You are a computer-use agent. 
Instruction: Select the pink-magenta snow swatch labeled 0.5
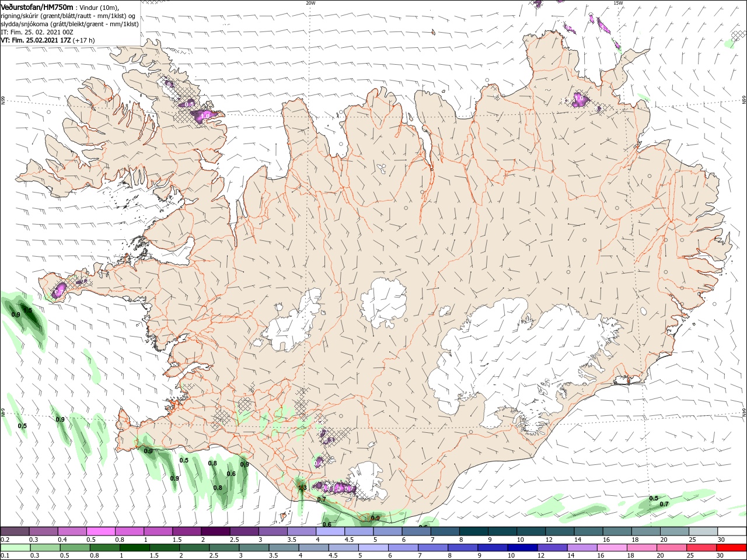[100, 531]
